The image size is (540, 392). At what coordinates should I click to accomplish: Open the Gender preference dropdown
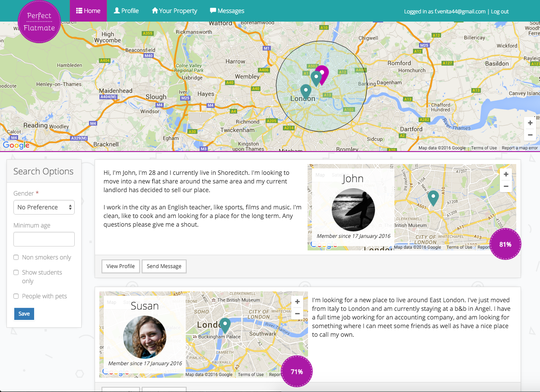tap(44, 207)
